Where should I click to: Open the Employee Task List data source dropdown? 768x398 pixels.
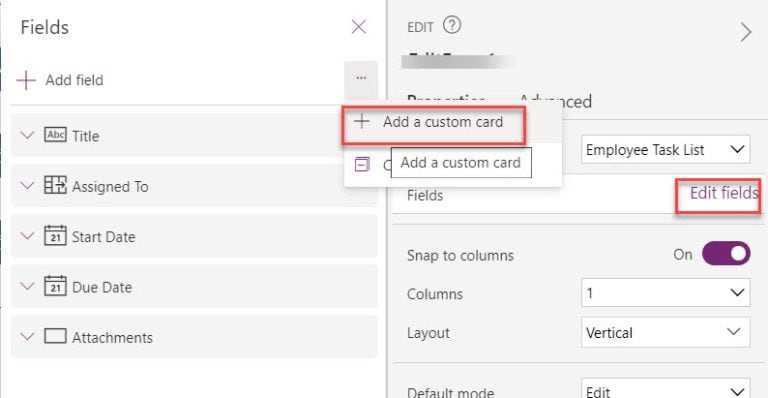click(666, 150)
